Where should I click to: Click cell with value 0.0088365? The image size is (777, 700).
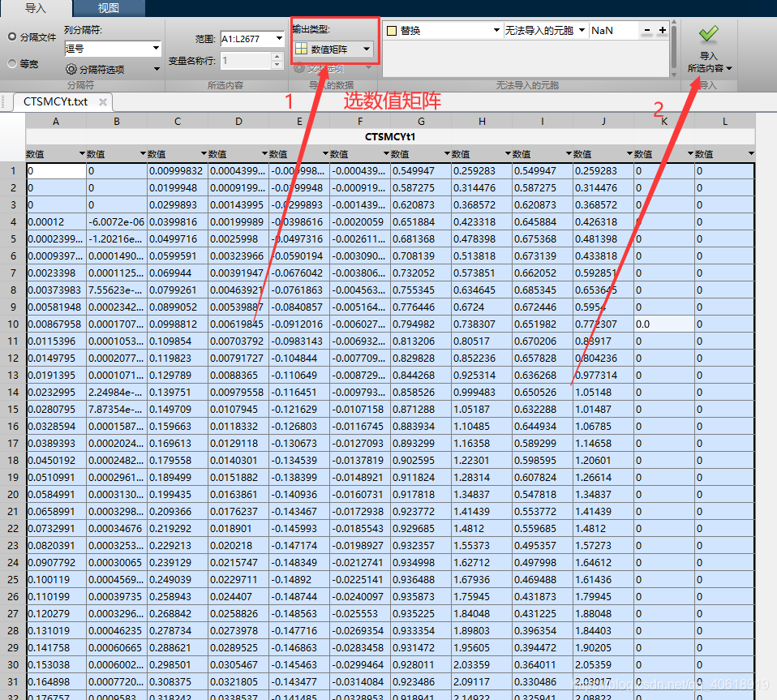click(x=238, y=375)
